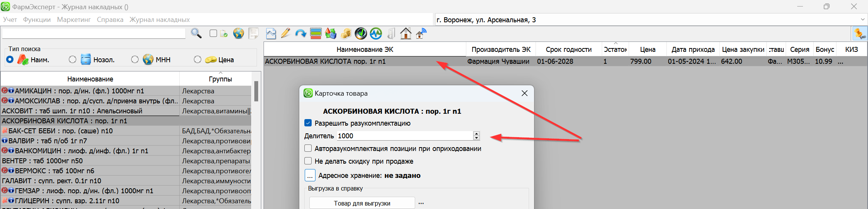Click the colored shapes exchange icon
The height and width of the screenshot is (209, 868).
point(331,34)
